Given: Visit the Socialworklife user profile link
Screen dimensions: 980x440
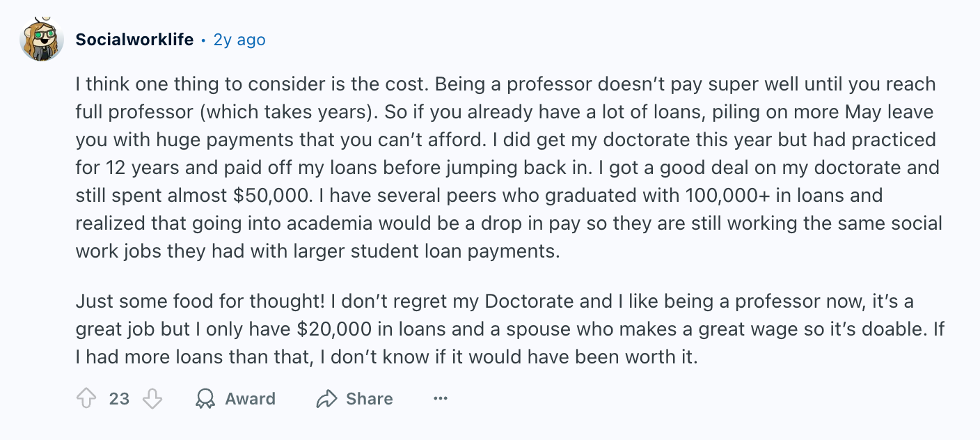Looking at the screenshot, I should pyautogui.click(x=134, y=40).
